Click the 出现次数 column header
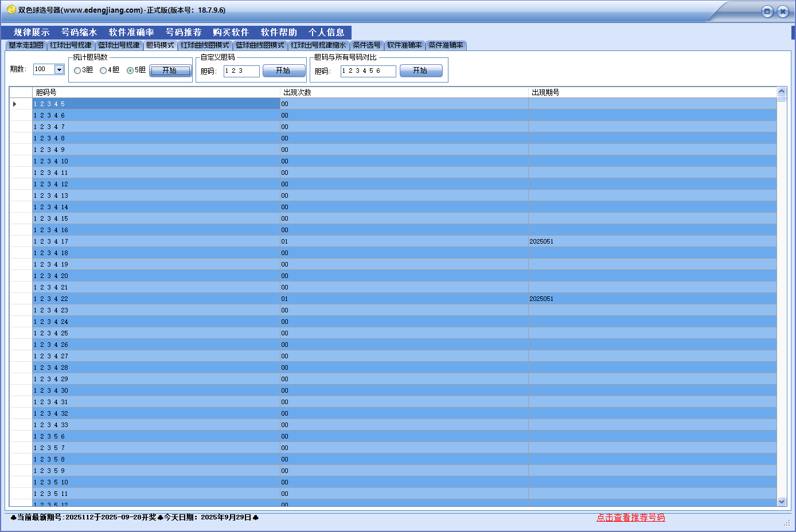The height and width of the screenshot is (532, 796). click(297, 92)
